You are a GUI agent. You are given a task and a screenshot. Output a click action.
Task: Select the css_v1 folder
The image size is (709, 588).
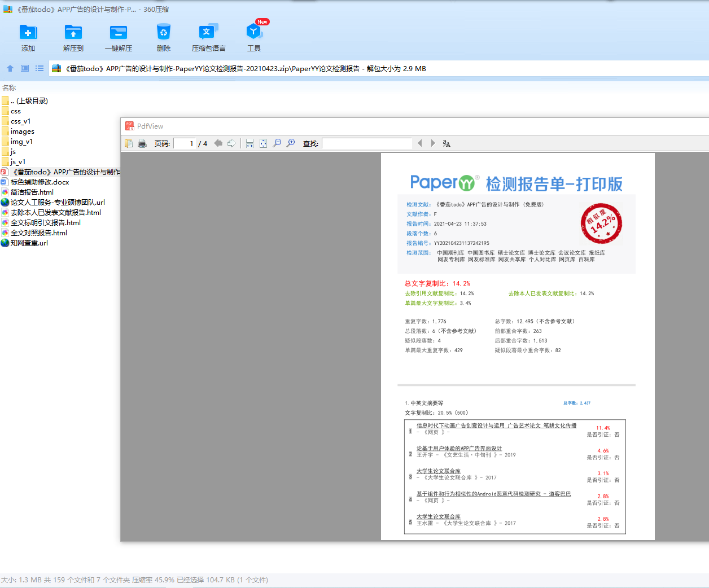point(16,121)
